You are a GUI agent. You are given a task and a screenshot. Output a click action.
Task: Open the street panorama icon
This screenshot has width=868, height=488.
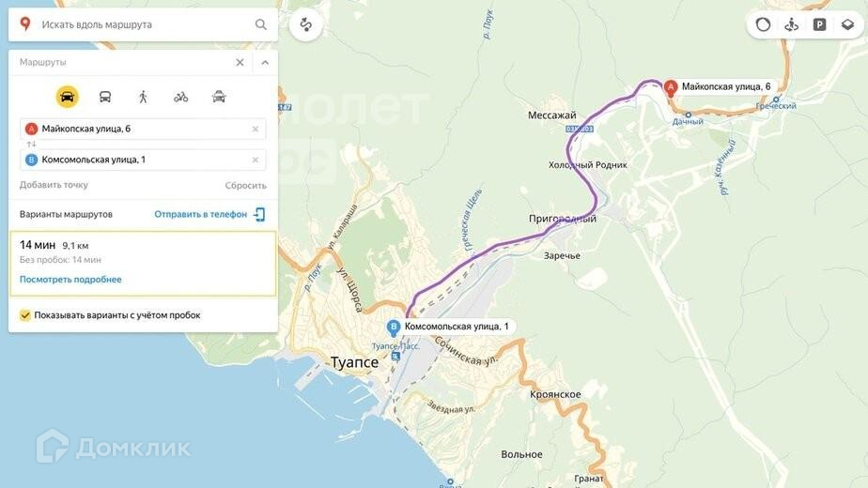click(792, 24)
